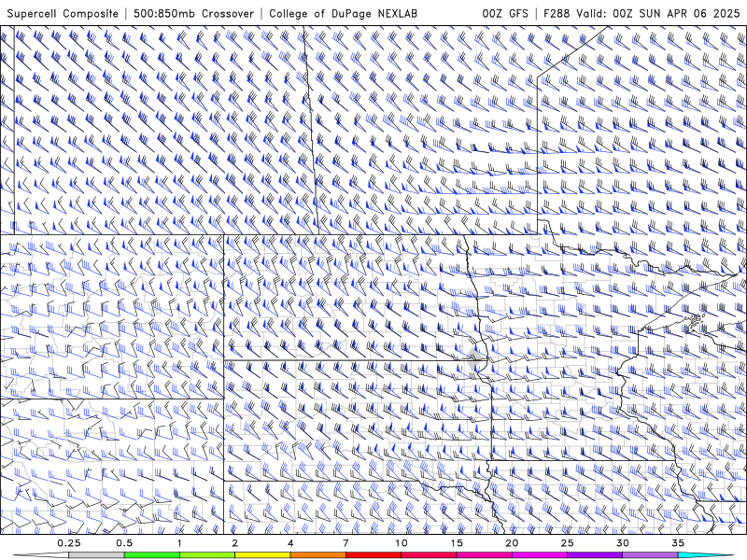Select the yellow 2–4 color bar segment
This screenshot has height=560, width=747.
coord(262,555)
